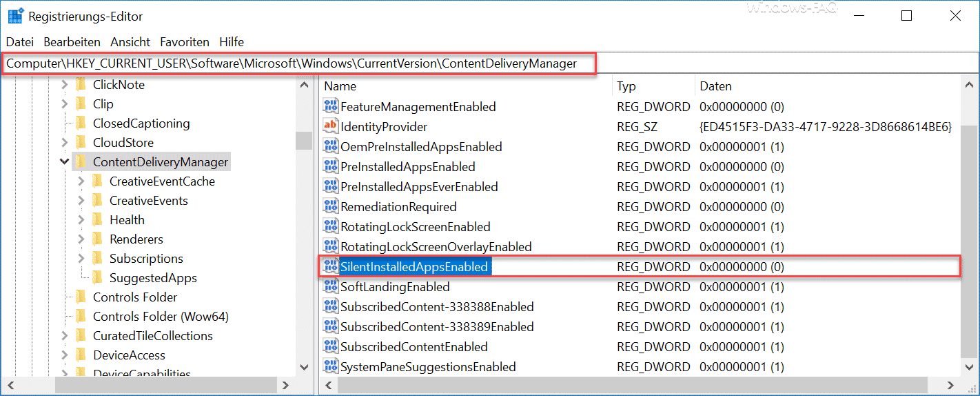980x396 pixels.
Task: Expand the CreativeEvents subkey
Action: (81, 201)
